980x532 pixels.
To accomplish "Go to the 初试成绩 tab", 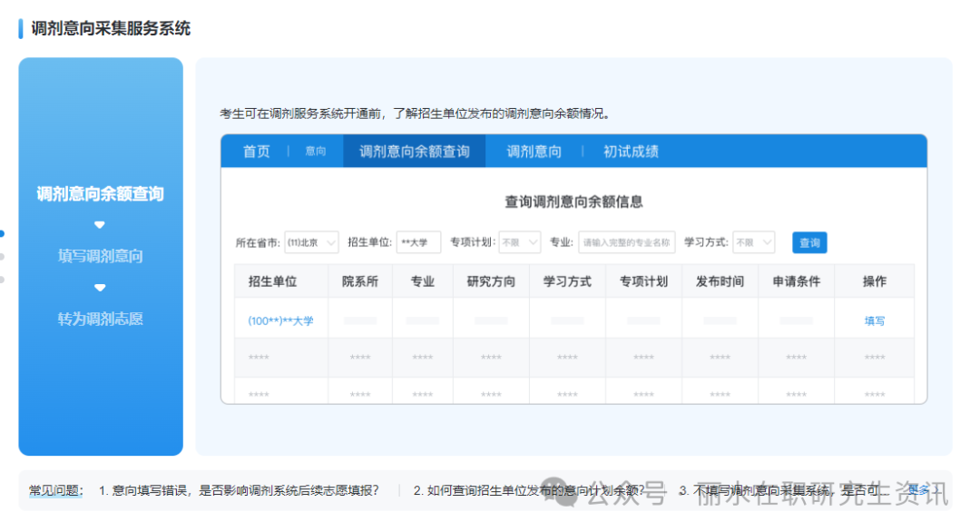I will pyautogui.click(x=631, y=152).
